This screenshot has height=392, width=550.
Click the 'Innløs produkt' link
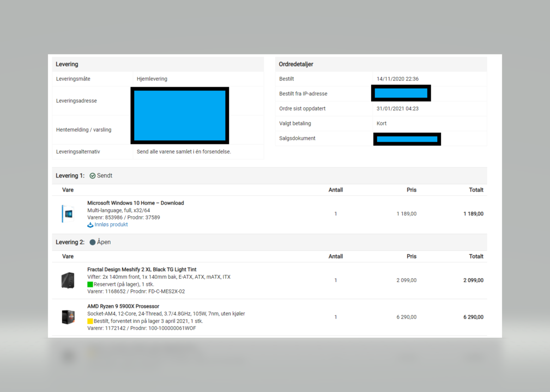[x=111, y=224]
